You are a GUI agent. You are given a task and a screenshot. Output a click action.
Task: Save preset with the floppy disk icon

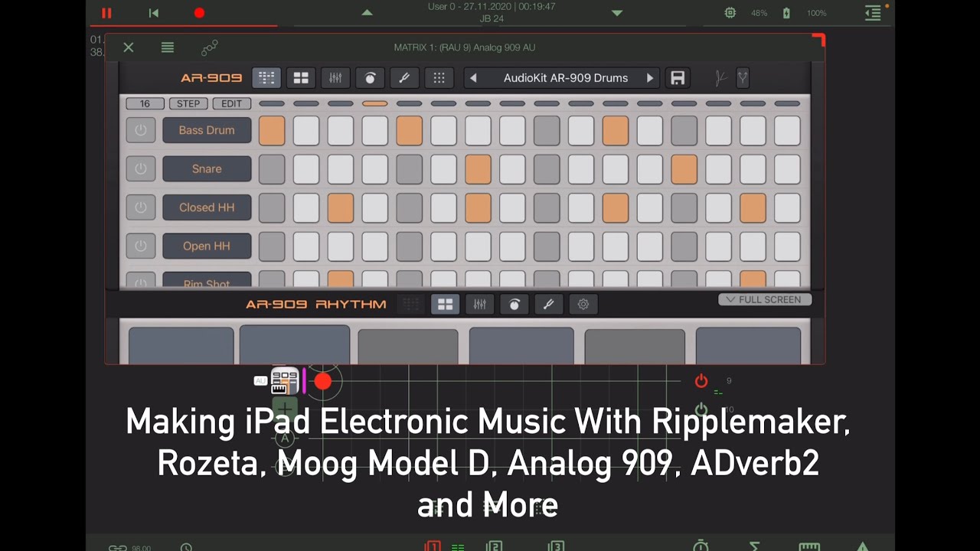(x=678, y=78)
